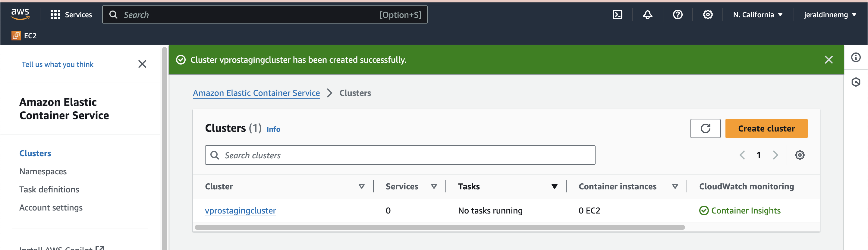This screenshot has height=250, width=868.
Task: Open the hexagon tools icon on right edge
Action: pos(856,82)
